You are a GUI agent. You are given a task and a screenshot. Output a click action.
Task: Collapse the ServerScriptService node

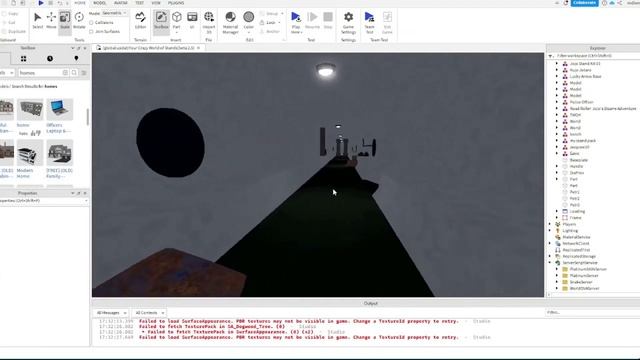point(550,262)
